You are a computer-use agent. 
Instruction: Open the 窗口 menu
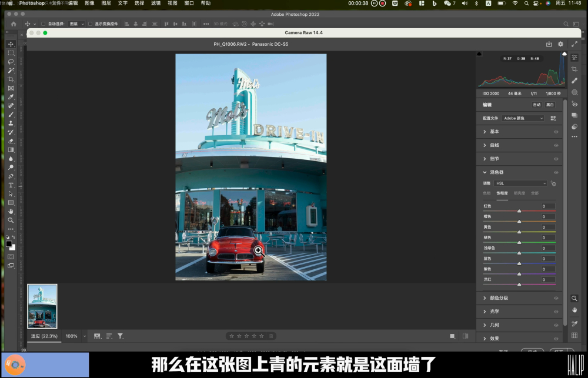(189, 3)
